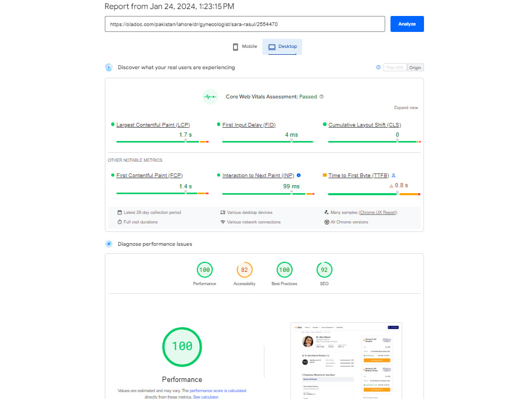Click the 0.8 s TTFB value
Viewport: 532px width, 399px height.
point(401,185)
